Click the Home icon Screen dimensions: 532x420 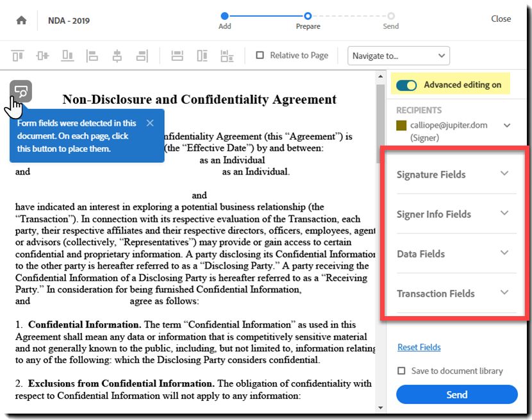pos(21,21)
